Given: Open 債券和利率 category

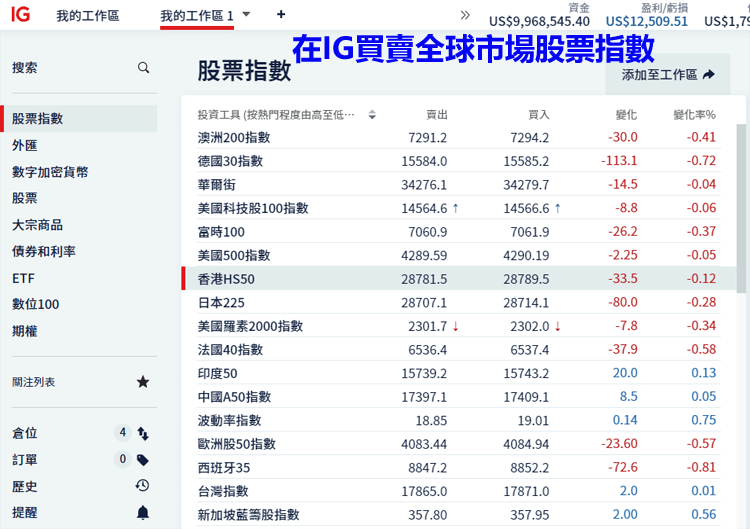Looking at the screenshot, I should coord(44,252).
